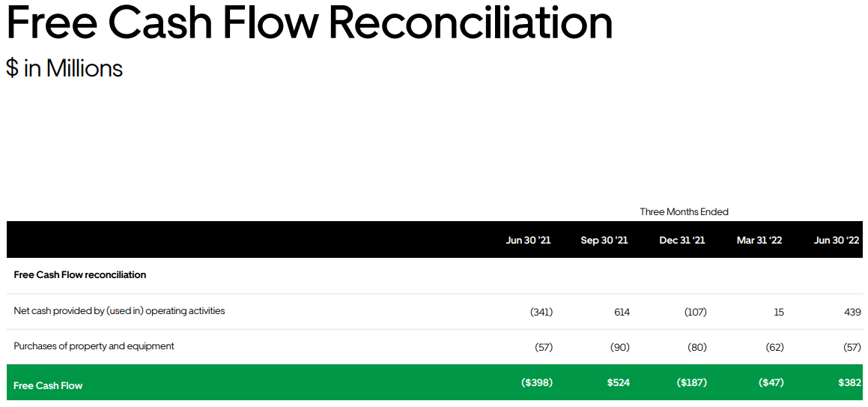868x407 pixels.
Task: Click the Free Cash Flow Reconciliation title
Action: pyautogui.click(x=309, y=22)
